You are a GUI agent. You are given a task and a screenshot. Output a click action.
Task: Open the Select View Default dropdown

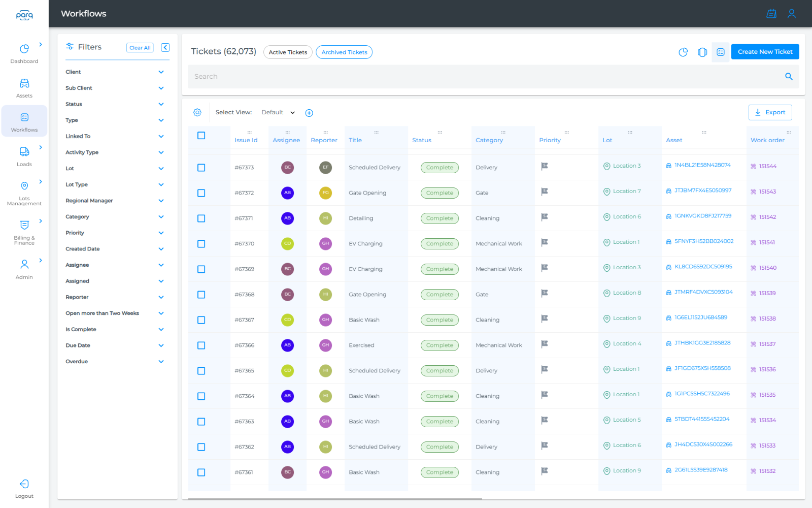(x=278, y=113)
